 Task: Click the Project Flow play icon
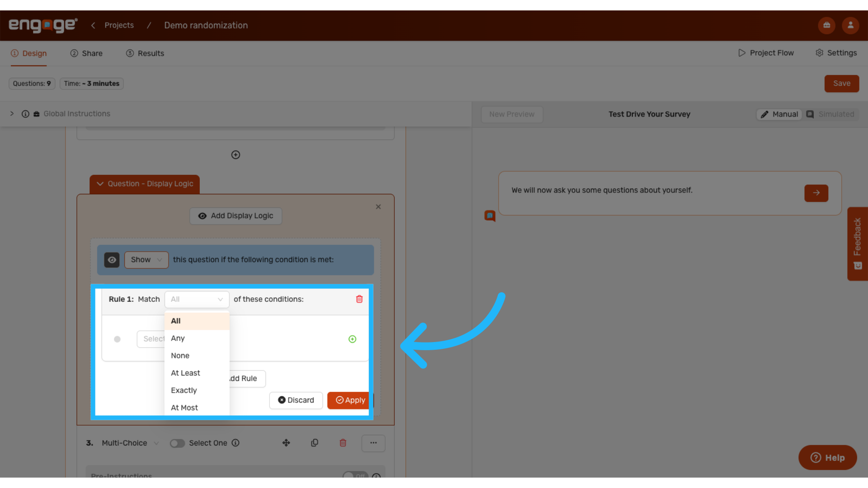coord(742,53)
